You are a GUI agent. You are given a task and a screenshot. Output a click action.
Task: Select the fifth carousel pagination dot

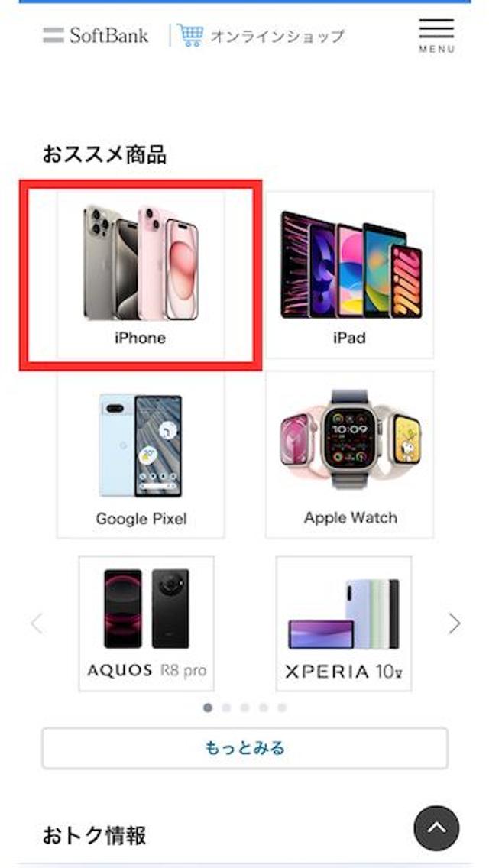point(282,708)
